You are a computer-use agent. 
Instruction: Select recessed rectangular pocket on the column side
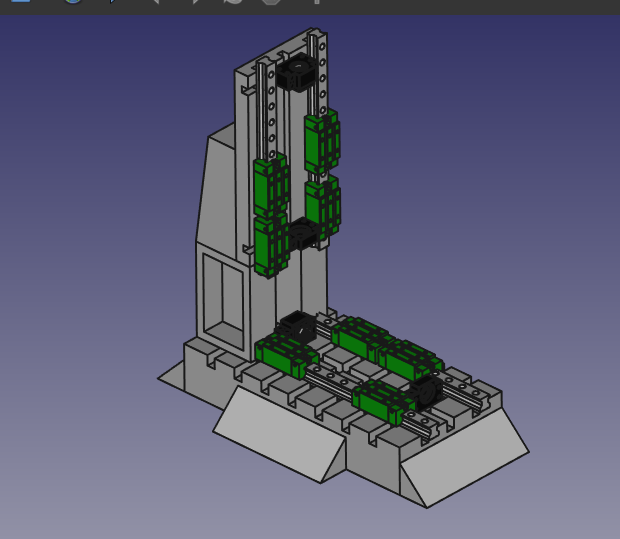tap(223, 301)
